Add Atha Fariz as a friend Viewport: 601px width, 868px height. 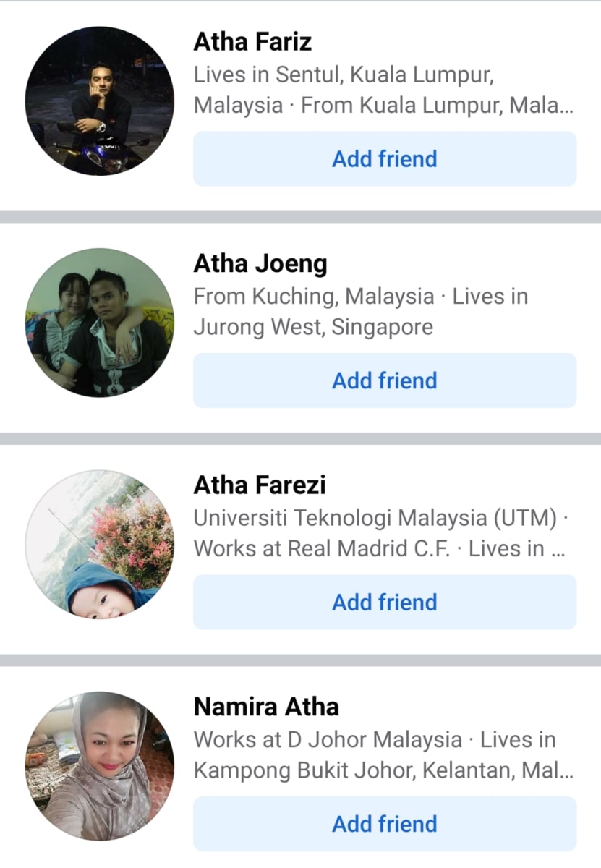[385, 158]
